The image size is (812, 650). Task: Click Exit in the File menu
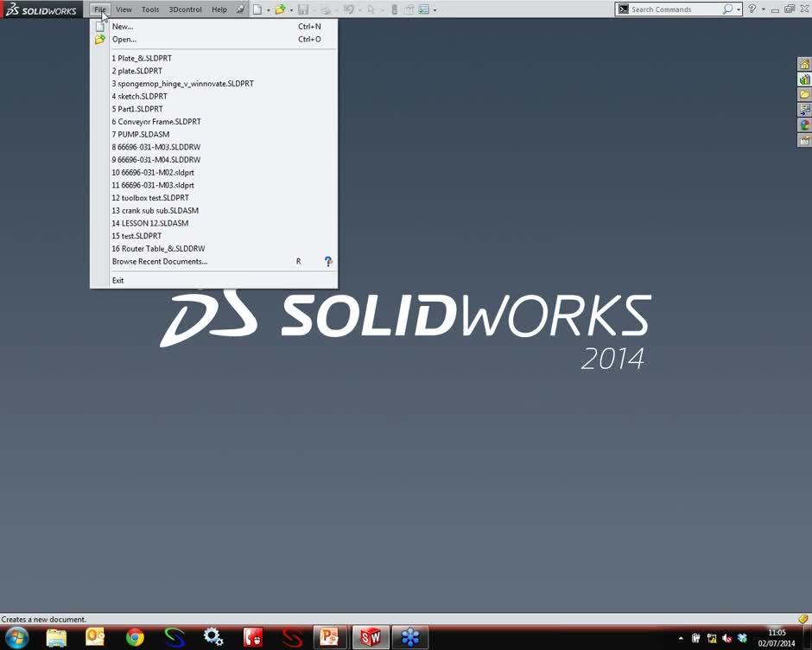117,280
